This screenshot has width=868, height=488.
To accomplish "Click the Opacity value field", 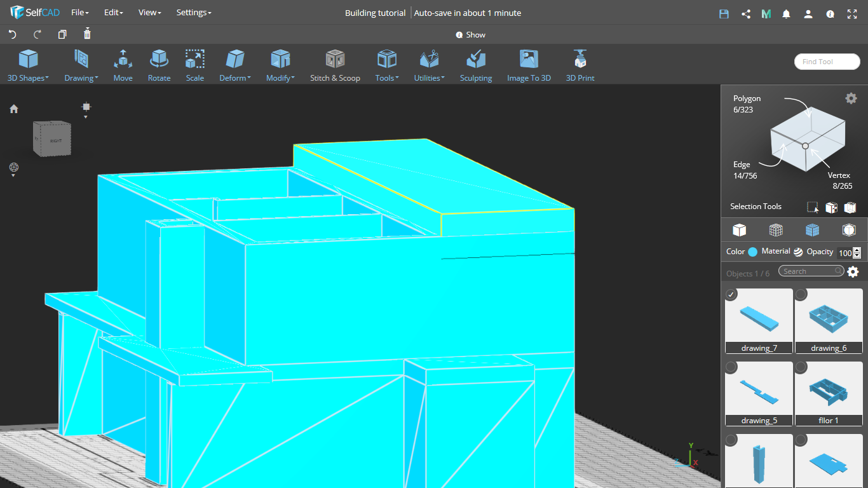I will click(844, 252).
